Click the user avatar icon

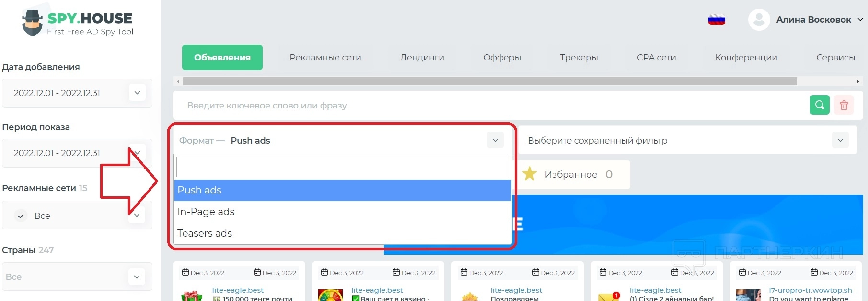pos(759,20)
